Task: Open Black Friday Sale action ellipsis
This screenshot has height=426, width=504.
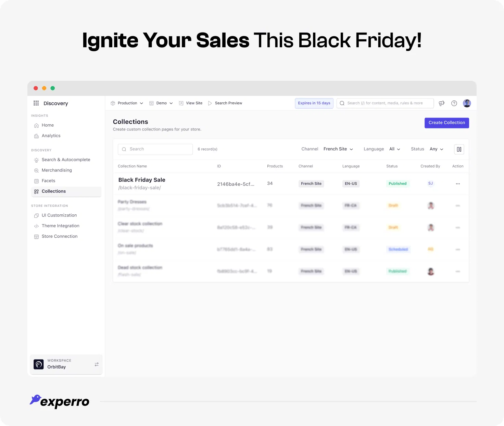Action: coord(458,184)
